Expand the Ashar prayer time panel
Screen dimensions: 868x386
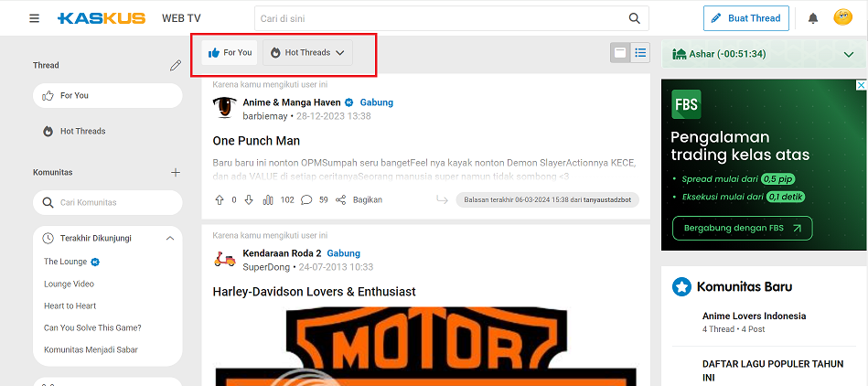849,54
